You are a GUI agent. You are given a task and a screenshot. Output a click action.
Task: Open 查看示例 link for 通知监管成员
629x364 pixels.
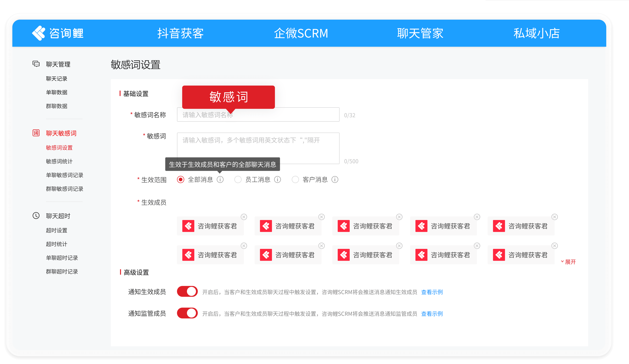click(x=432, y=314)
